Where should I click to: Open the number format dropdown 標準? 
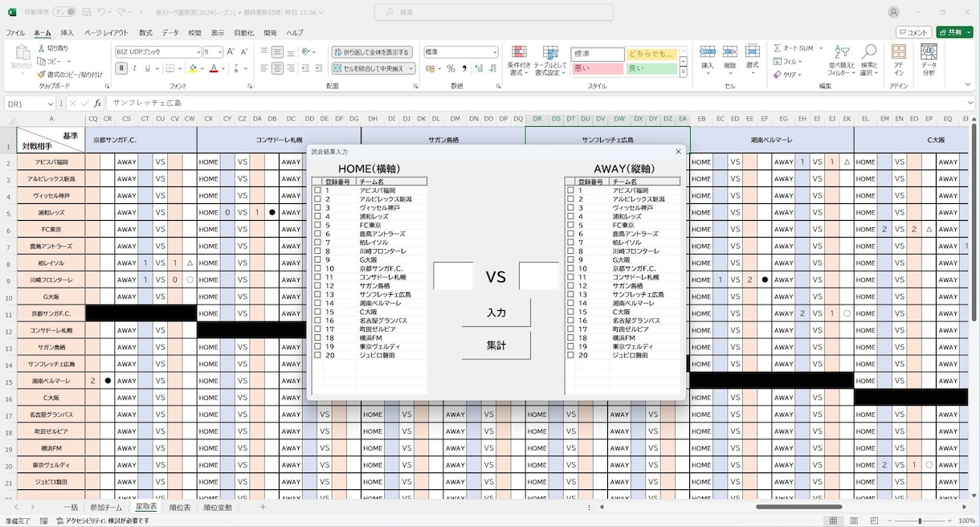[x=493, y=51]
